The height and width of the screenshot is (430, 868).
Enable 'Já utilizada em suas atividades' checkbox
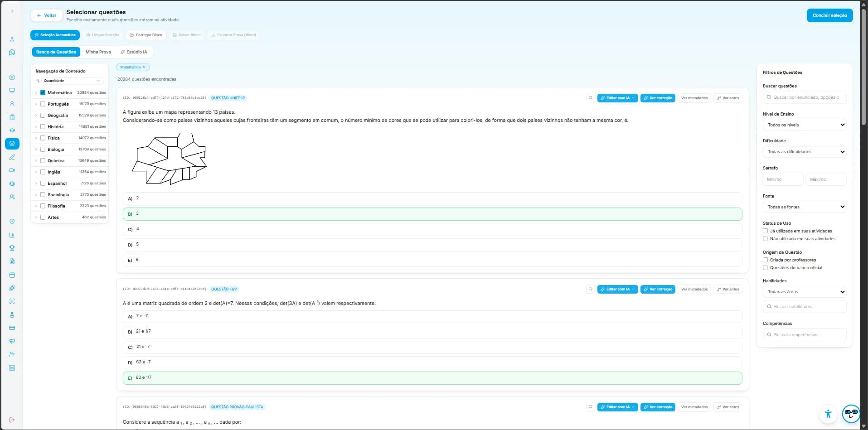[x=765, y=231]
